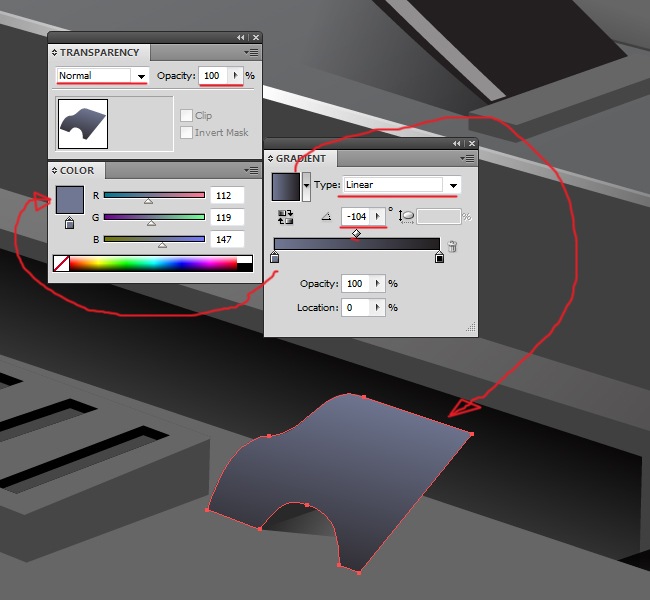Click the None swatch with red slash
This screenshot has width=650, height=600.
tap(61, 264)
